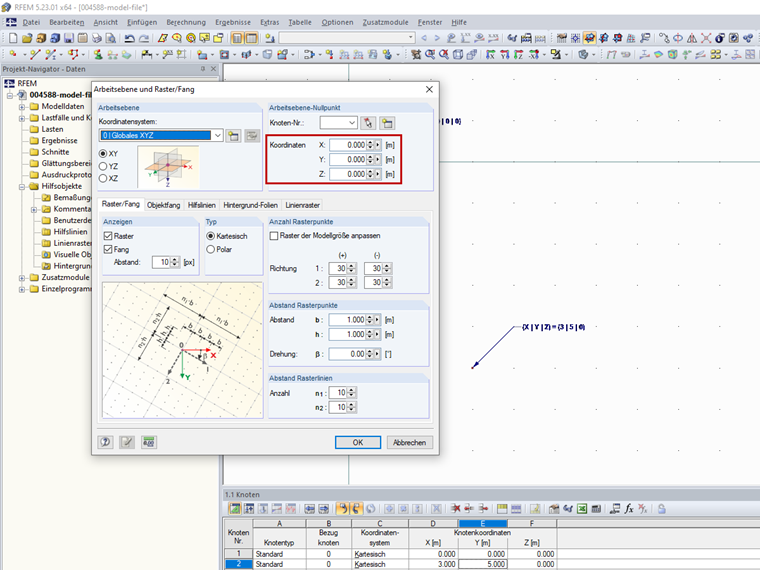Switch to the Linienraster tab
This screenshot has width=760, height=570.
click(302, 205)
